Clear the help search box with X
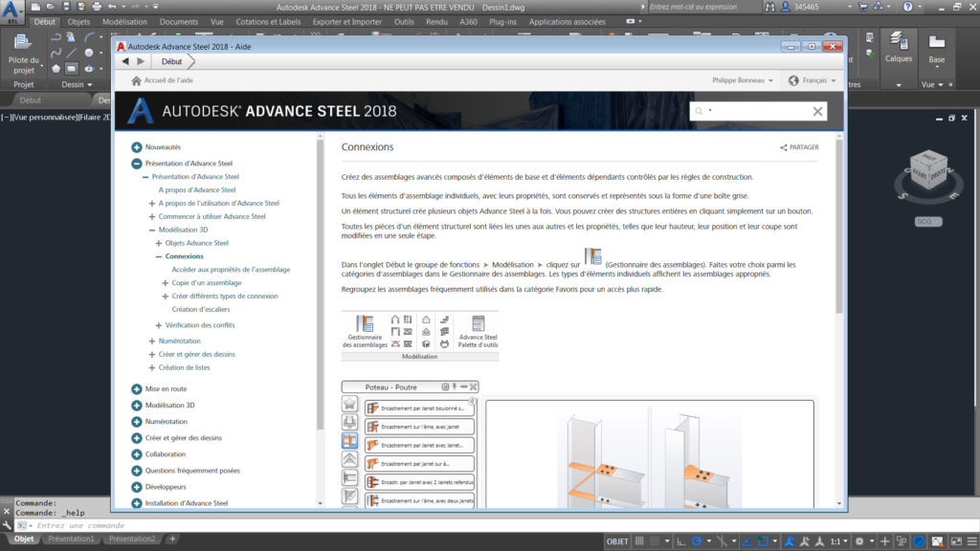The image size is (980, 551). pos(817,111)
